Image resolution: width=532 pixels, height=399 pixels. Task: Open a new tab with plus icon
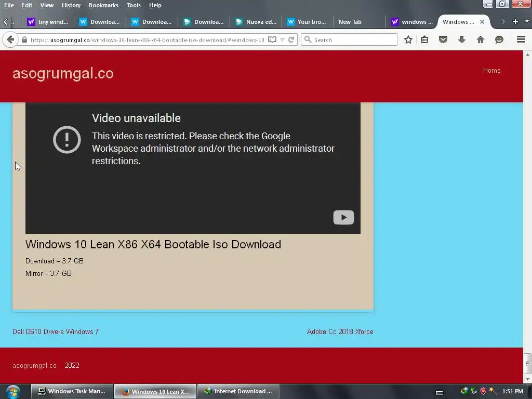tap(515, 21)
